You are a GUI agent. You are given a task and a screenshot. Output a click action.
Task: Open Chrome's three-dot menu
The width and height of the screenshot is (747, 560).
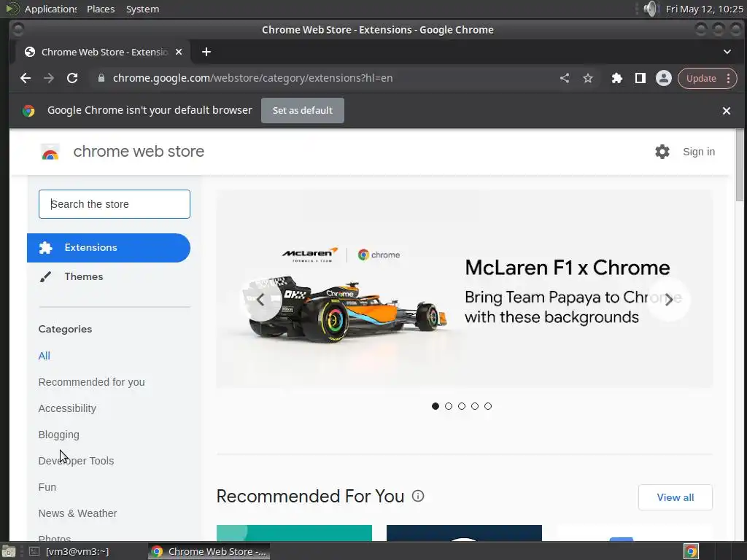[729, 79]
